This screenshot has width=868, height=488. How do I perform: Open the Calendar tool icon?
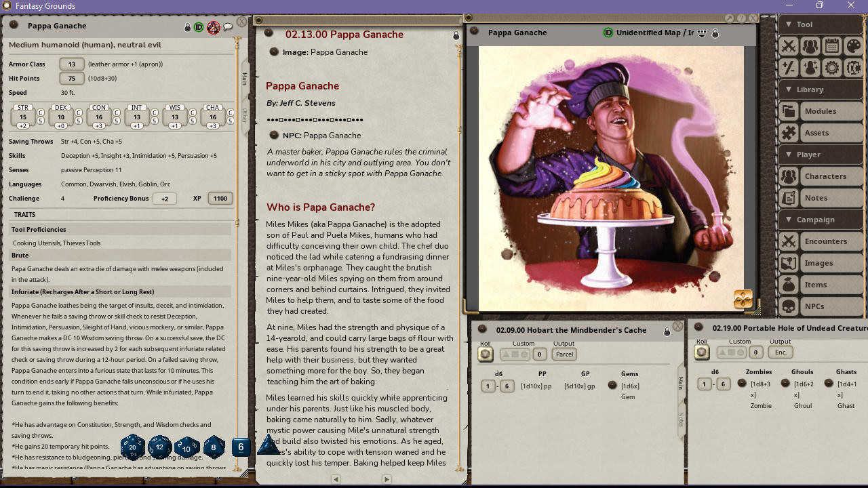pos(832,46)
